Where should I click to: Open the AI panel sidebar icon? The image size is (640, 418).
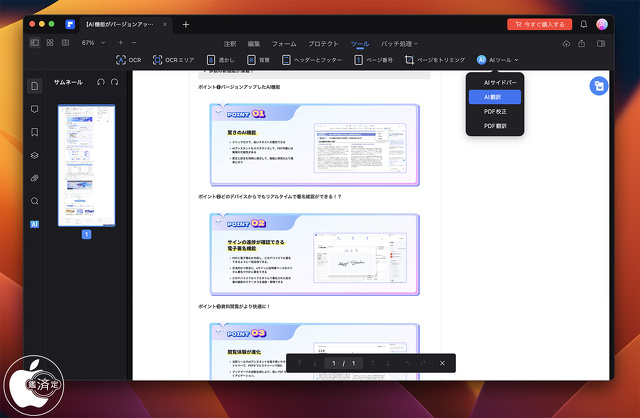coord(35,224)
